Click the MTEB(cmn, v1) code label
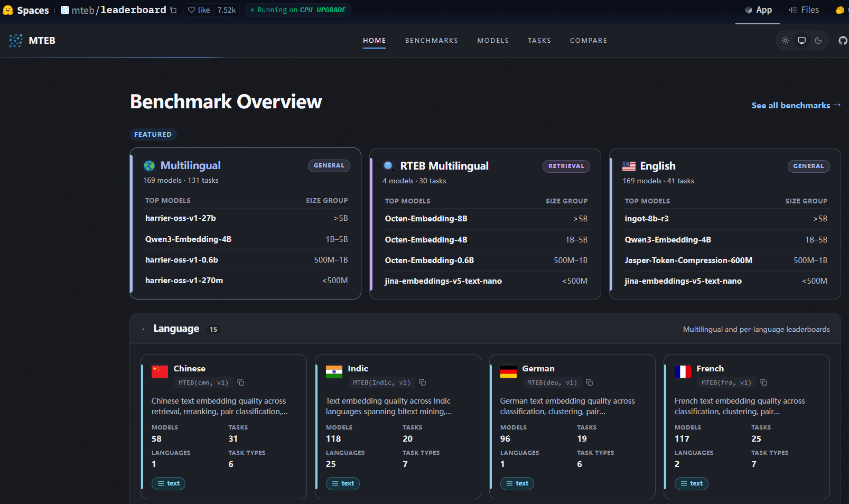 tap(203, 382)
